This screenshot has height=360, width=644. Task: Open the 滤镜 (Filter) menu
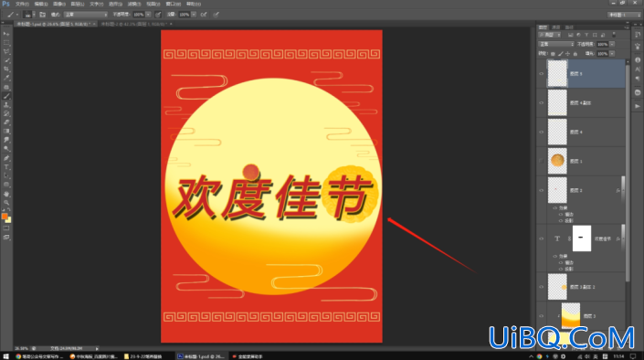[x=134, y=4]
